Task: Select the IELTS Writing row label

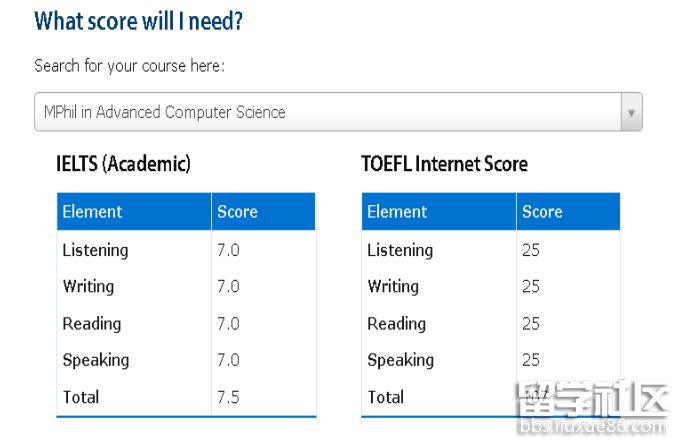Action: click(88, 286)
